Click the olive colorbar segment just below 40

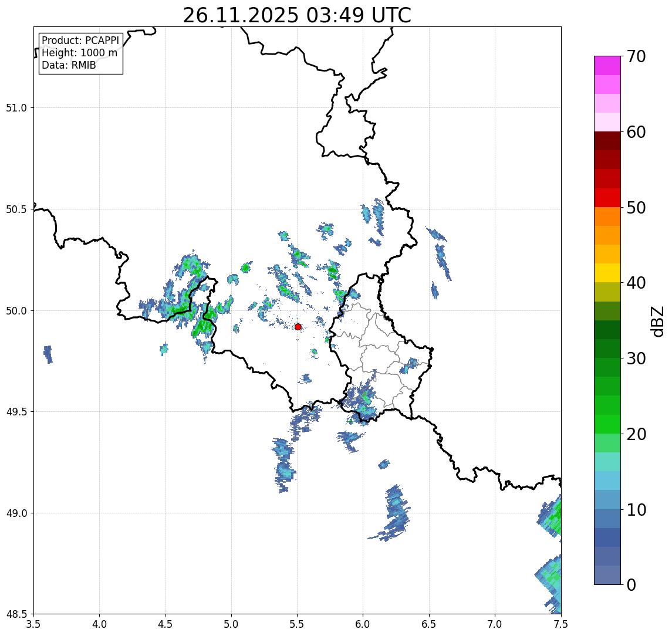tap(607, 292)
